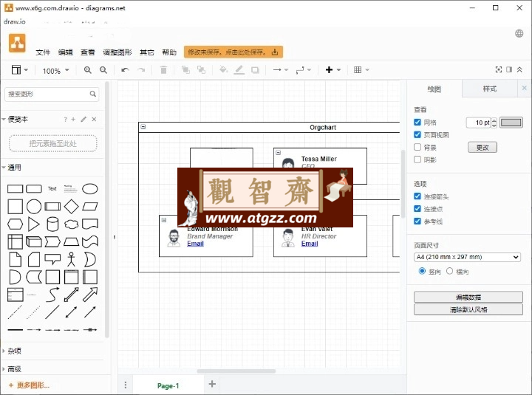Open the Arrange (调整图形) menu
Viewport: 532px width, 395px height.
tap(117, 52)
